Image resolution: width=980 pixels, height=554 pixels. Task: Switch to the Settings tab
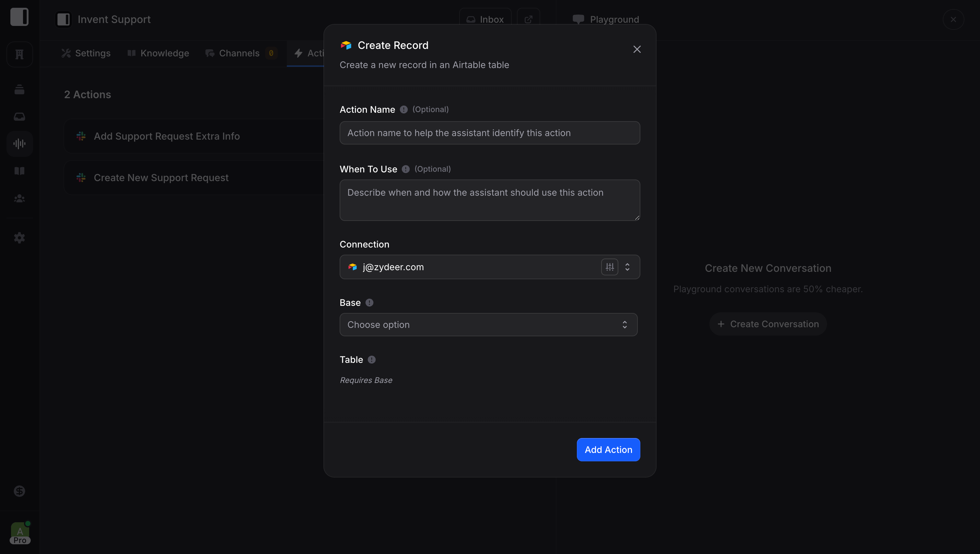point(86,53)
